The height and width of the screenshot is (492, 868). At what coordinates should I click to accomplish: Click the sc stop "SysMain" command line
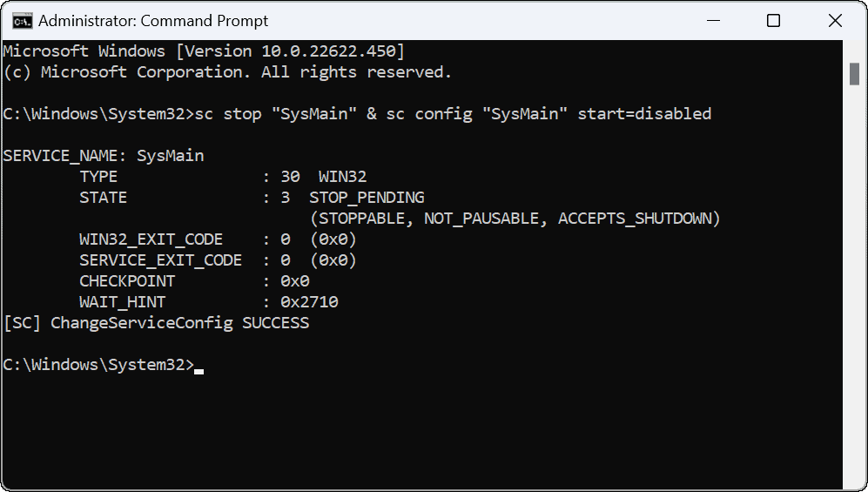[357, 114]
